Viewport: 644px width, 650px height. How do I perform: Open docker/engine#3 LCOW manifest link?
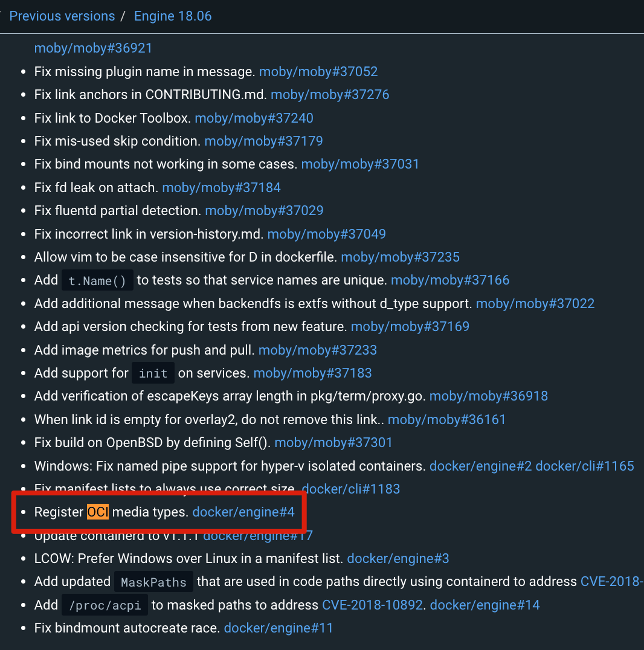398,558
